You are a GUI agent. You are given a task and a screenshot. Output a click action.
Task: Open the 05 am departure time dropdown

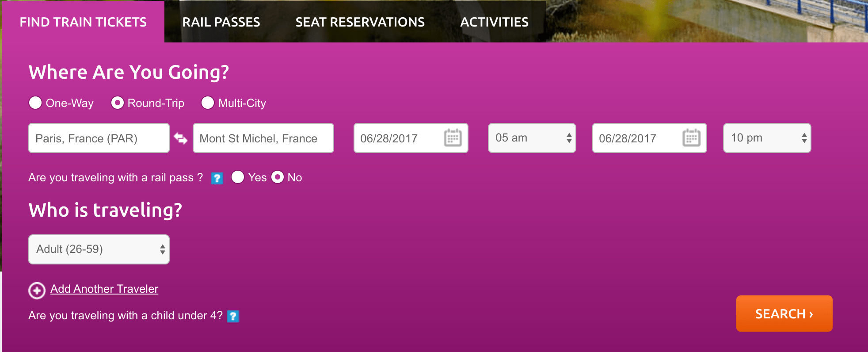(x=532, y=138)
